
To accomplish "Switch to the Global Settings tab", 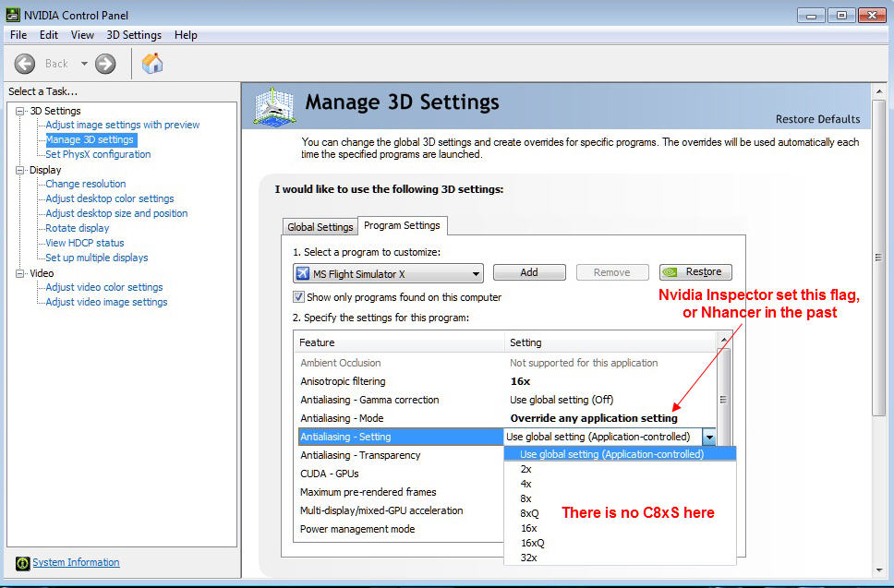I will click(320, 227).
